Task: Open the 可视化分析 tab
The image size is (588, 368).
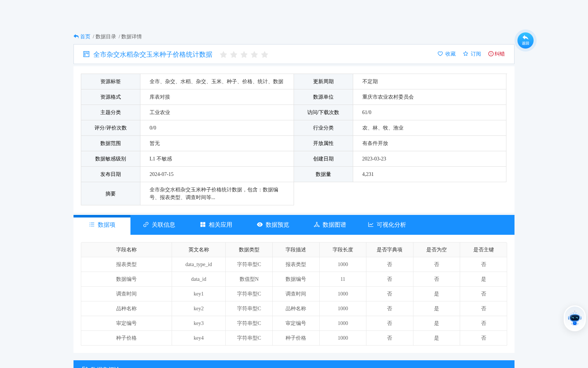Action: point(387,225)
